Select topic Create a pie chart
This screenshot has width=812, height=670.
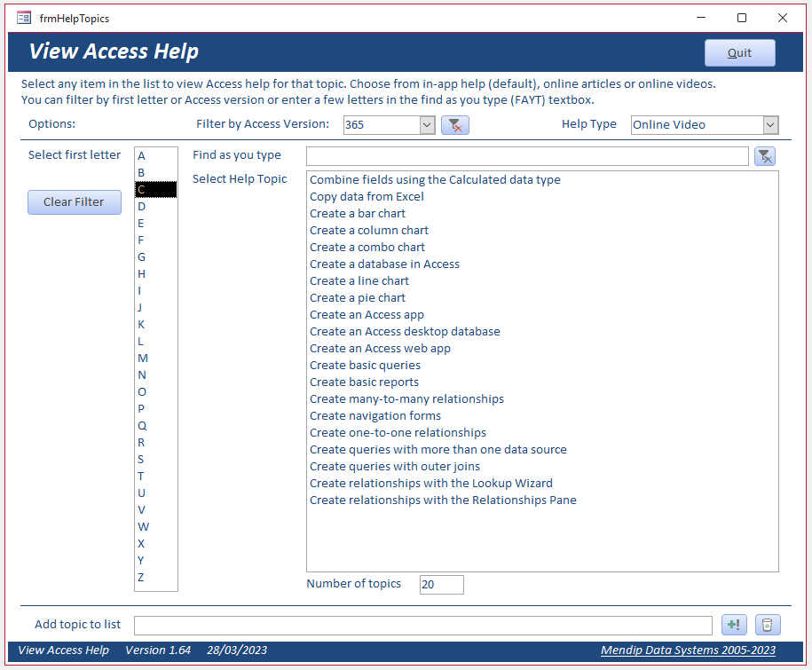[x=543, y=297]
